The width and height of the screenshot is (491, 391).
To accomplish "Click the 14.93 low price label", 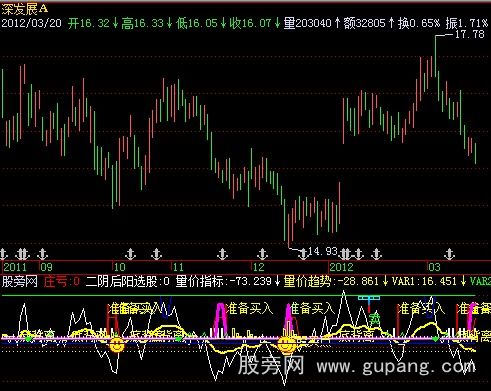I will click(323, 251).
